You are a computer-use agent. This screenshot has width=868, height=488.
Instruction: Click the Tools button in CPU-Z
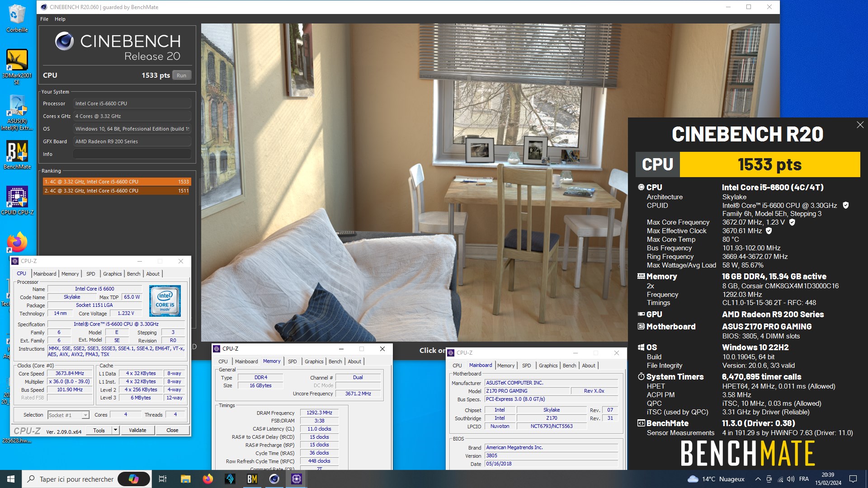[x=99, y=430]
